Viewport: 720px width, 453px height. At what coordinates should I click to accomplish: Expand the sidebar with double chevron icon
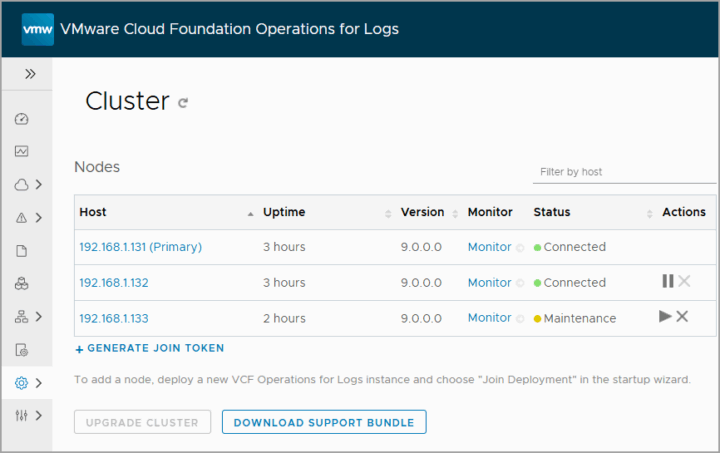pyautogui.click(x=30, y=74)
